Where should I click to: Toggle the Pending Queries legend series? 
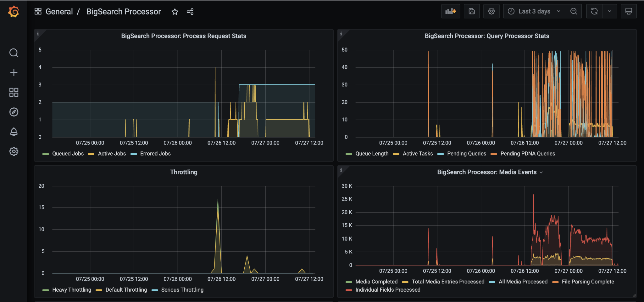coord(467,154)
